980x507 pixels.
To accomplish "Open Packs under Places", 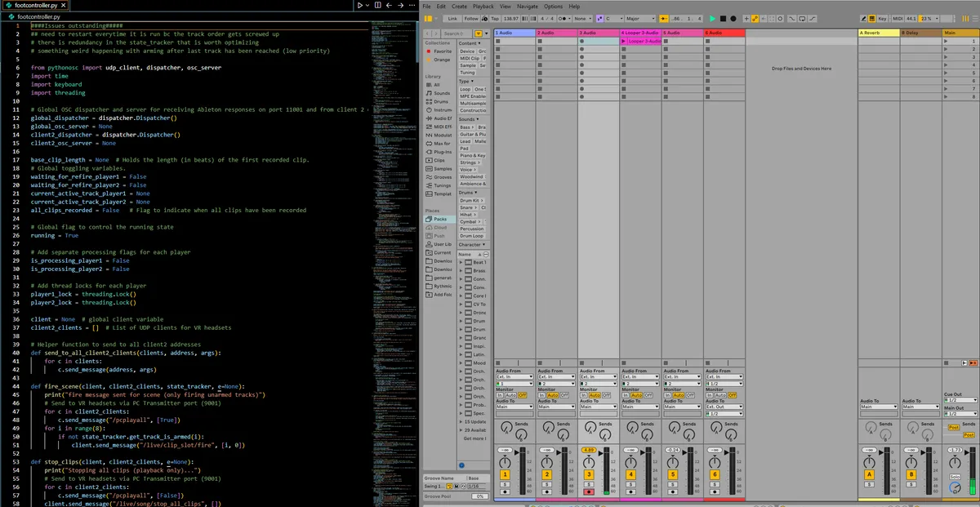I will pos(439,219).
